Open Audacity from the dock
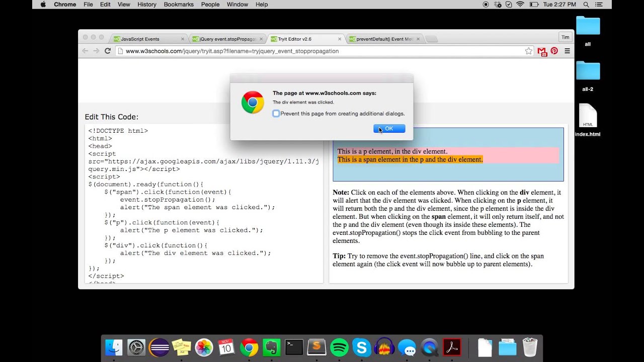 [384, 347]
